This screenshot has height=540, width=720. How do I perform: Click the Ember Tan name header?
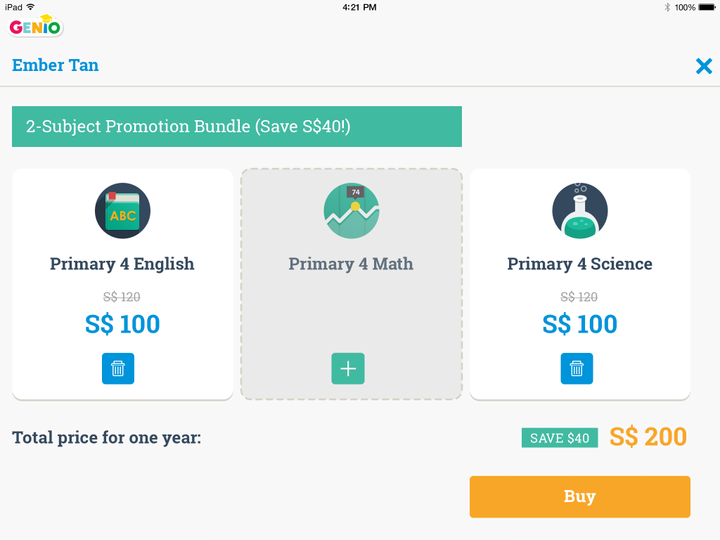point(55,65)
